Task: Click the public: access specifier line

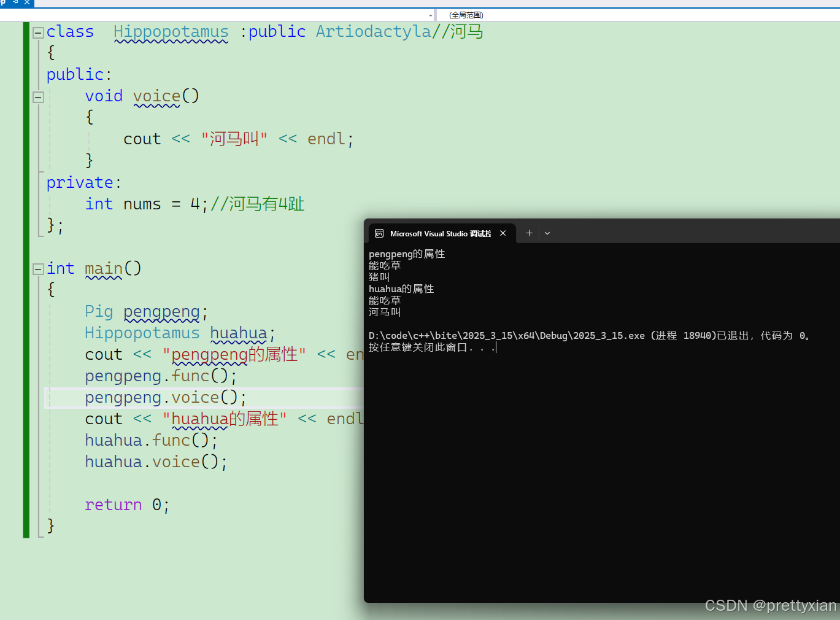Action: point(79,74)
